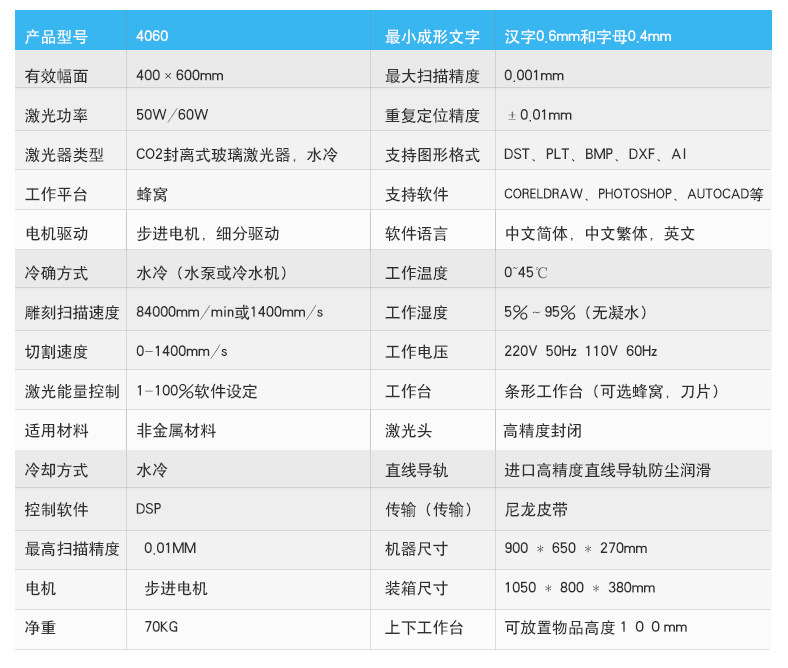
Task: Select the '70KG' net weight value
Action: (x=161, y=627)
